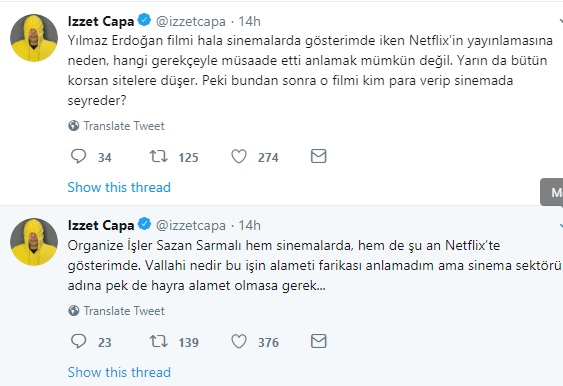Click the gray M button at right edge
This screenshot has height=386, width=563.
tap(552, 192)
